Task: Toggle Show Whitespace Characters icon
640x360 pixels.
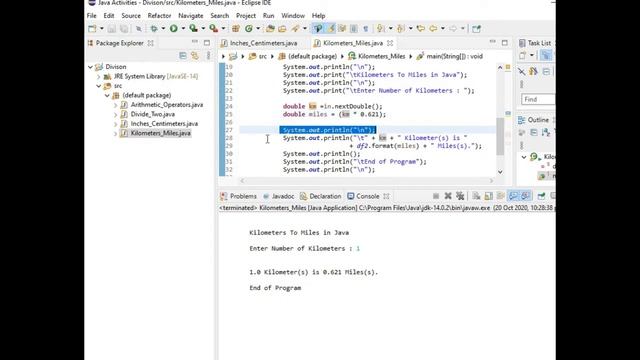Action: tap(365, 29)
